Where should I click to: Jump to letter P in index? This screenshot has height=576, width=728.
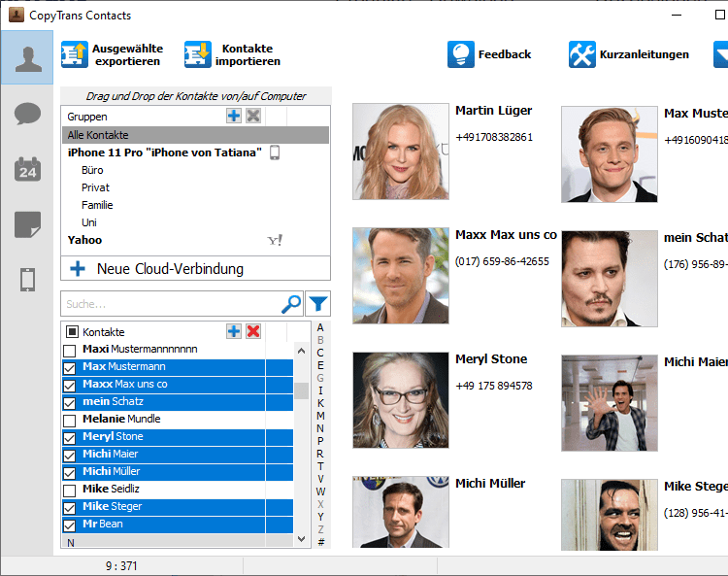coord(320,441)
